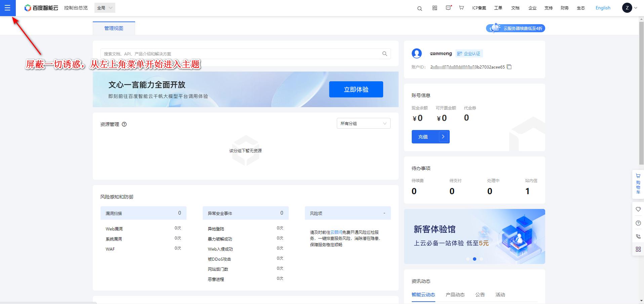
Task: Click the documentation search input field
Action: (242, 54)
